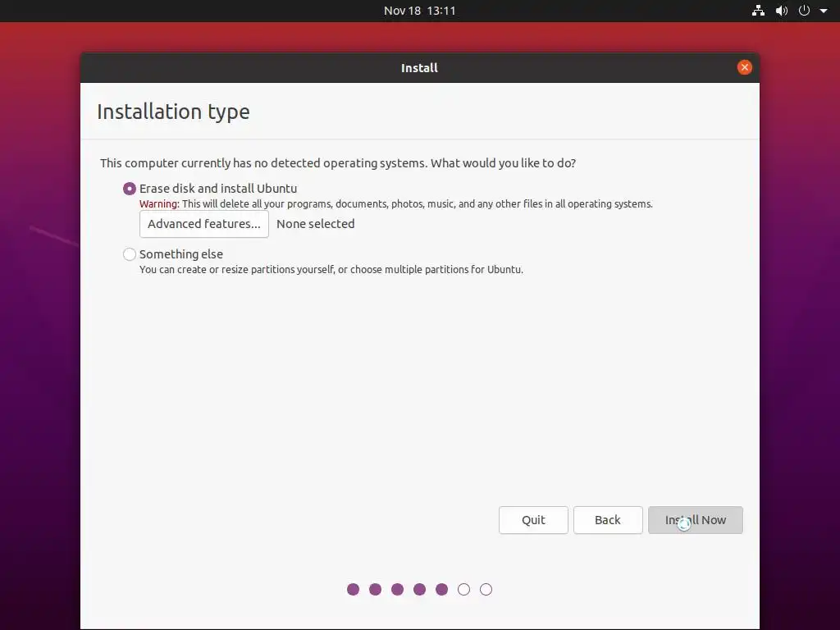The width and height of the screenshot is (840, 630).
Task: Click the 'no detected operating systems' question text
Action: (338, 163)
